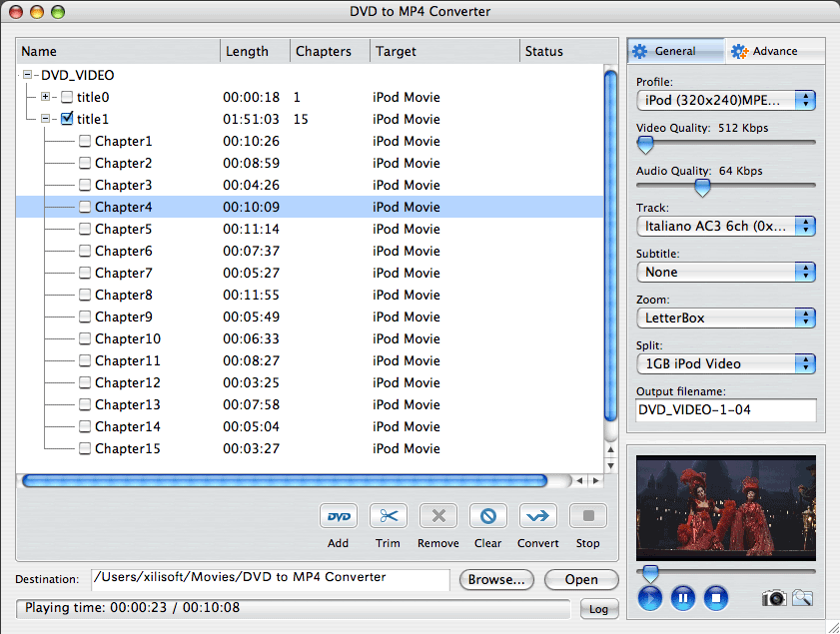This screenshot has width=840, height=634.
Task: Stop the video preview
Action: pos(715,599)
